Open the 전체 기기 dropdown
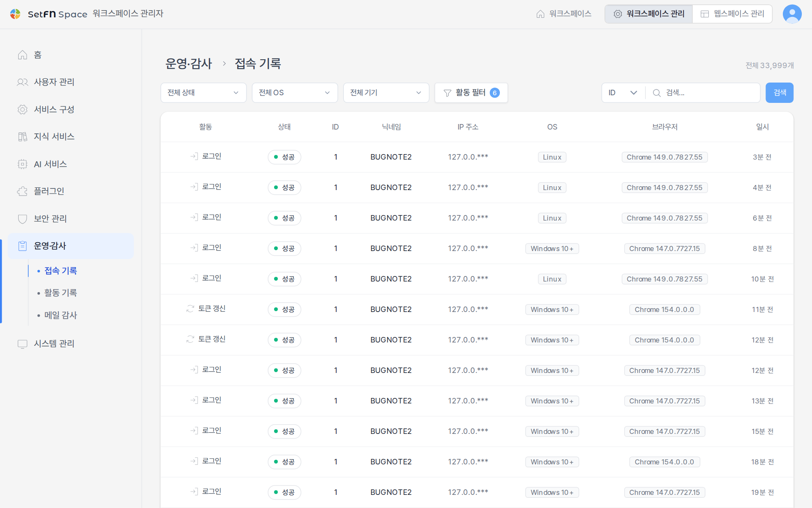Viewport: 812px width, 508px height. [386, 93]
